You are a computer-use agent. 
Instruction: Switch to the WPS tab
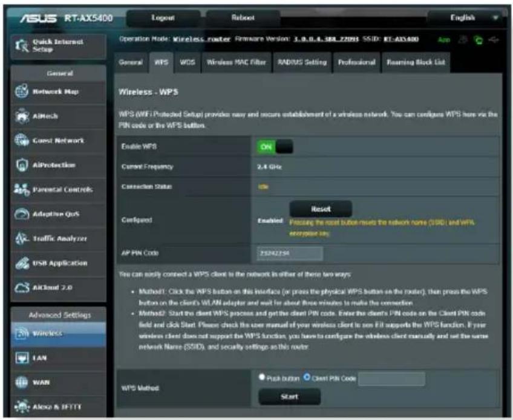coord(162,62)
